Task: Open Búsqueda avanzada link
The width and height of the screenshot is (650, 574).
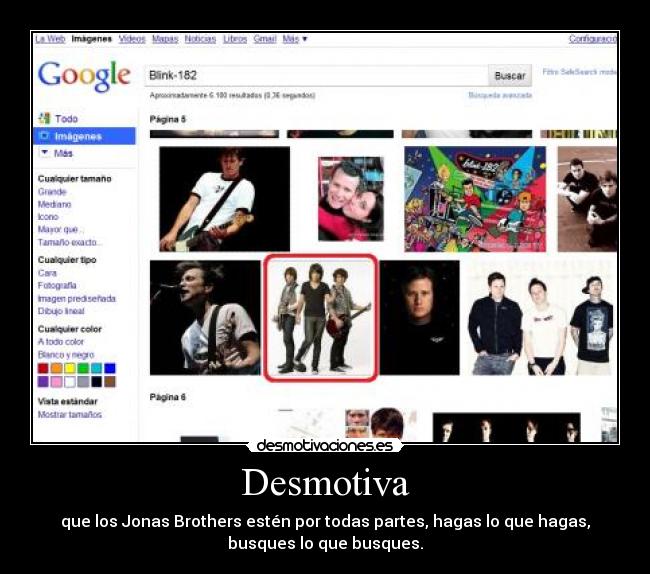Action: click(x=500, y=95)
